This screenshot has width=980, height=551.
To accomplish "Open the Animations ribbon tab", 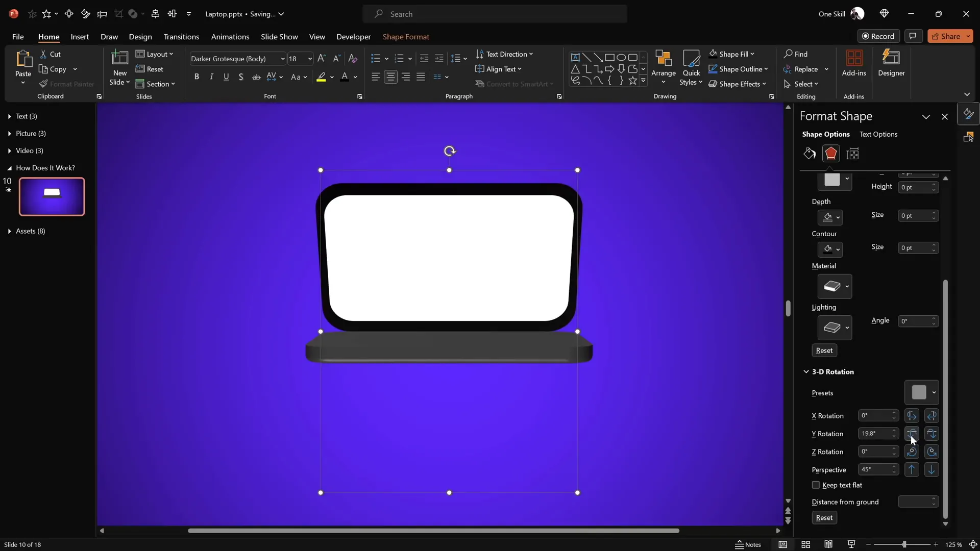I will [x=230, y=37].
